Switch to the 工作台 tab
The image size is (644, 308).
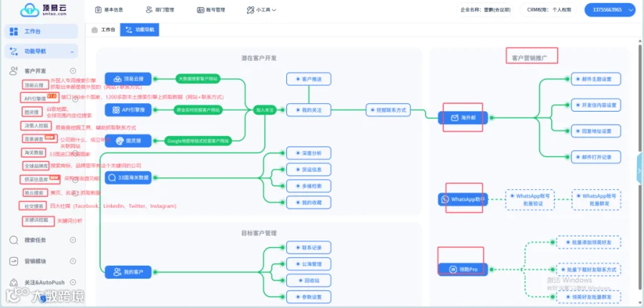[x=103, y=30]
